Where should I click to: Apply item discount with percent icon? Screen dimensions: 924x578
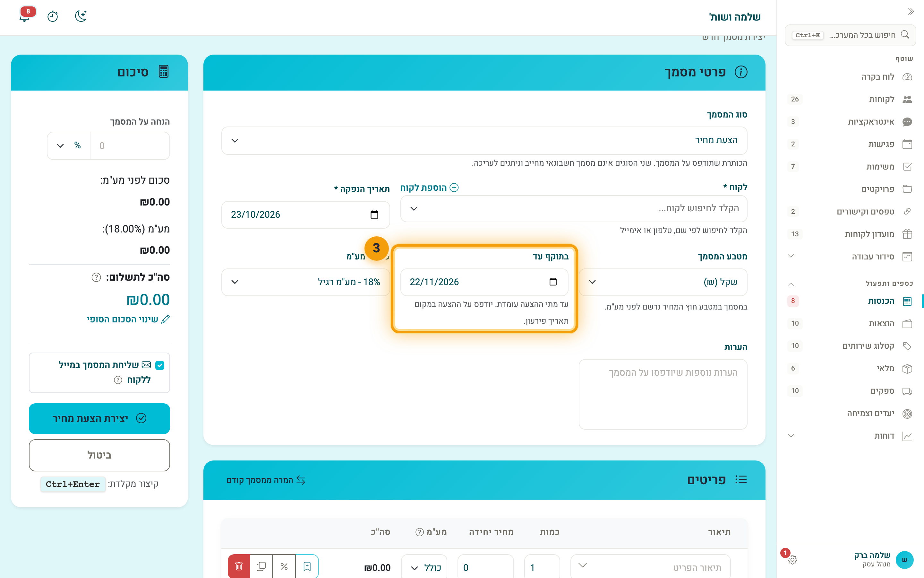tap(284, 566)
